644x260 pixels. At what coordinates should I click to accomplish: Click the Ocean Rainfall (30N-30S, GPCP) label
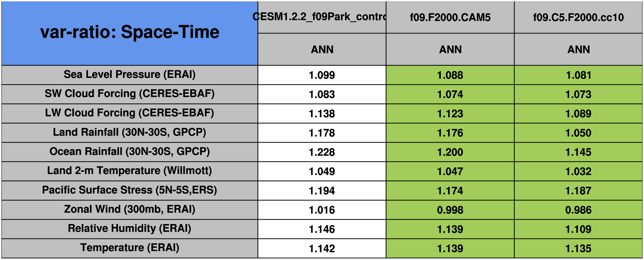[130, 152]
